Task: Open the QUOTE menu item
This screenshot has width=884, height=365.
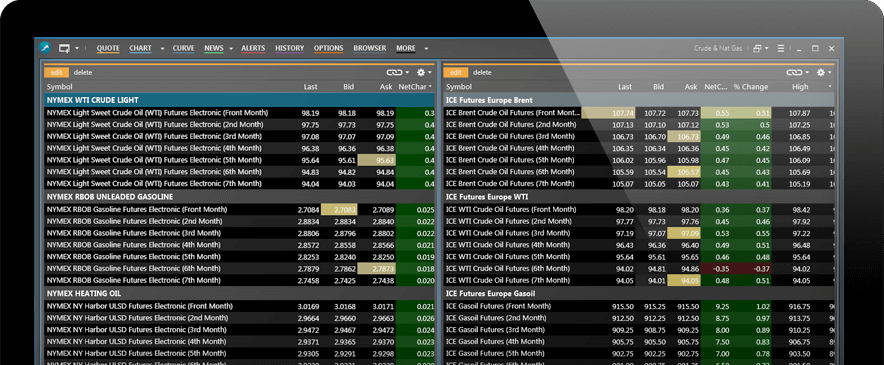Action: (108, 49)
